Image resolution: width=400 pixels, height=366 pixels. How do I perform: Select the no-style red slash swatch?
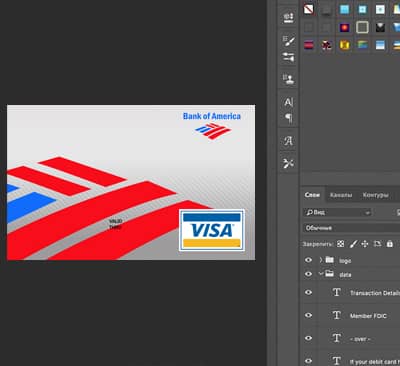point(309,9)
